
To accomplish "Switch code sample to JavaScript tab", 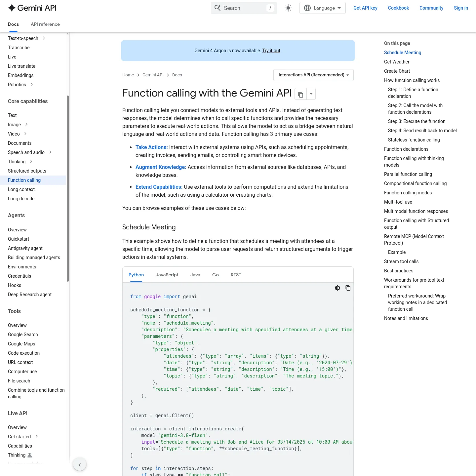I will click(167, 275).
